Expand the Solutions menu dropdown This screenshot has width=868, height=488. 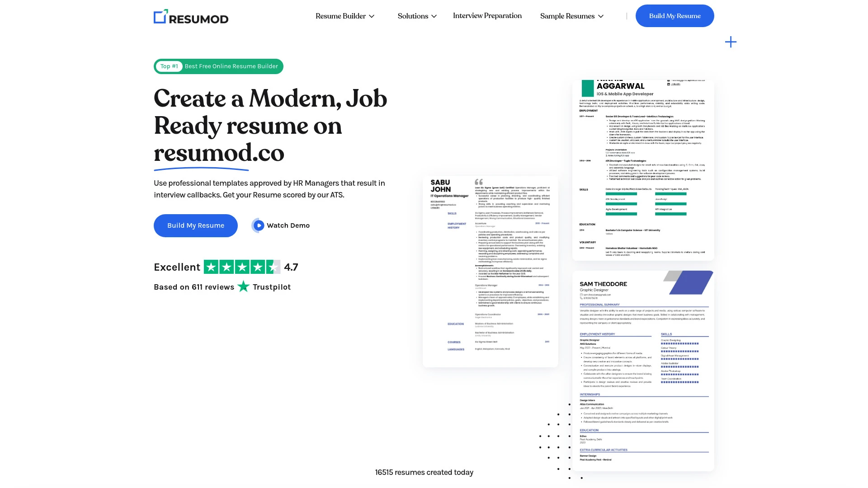[417, 16]
